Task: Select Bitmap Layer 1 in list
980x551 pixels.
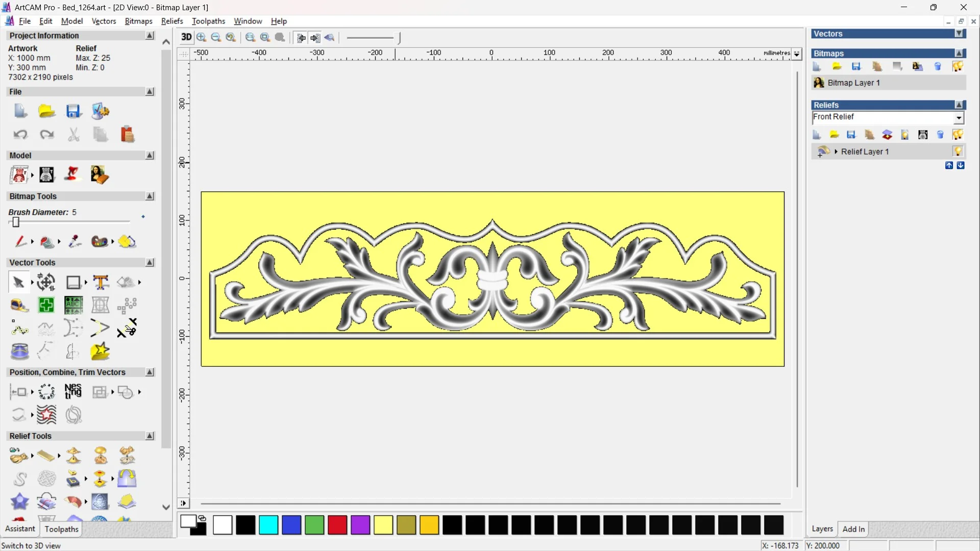Action: pyautogui.click(x=853, y=83)
